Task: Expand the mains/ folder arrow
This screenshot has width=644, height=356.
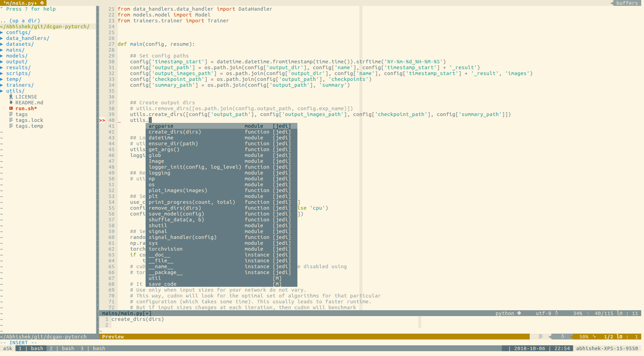Action: click(x=2, y=50)
